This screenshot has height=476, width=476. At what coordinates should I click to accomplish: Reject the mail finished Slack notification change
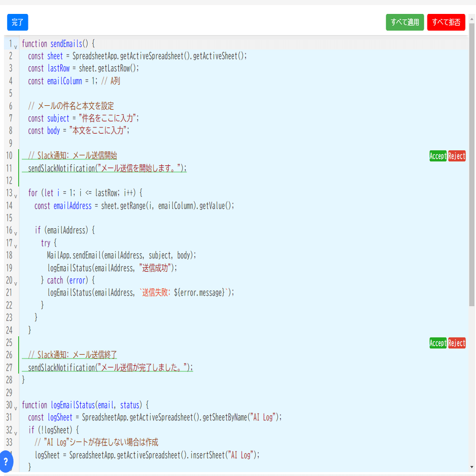click(x=457, y=343)
